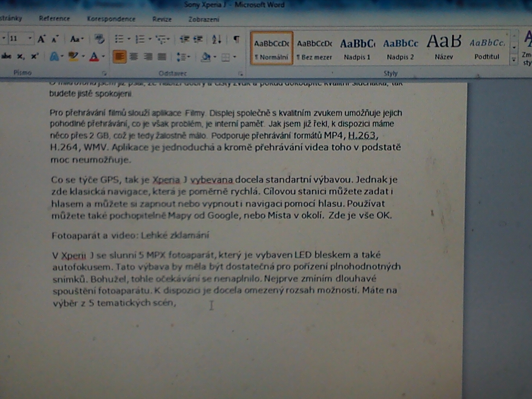Open font size dropdown showing 11
This screenshot has height=399, width=532.
pos(30,38)
